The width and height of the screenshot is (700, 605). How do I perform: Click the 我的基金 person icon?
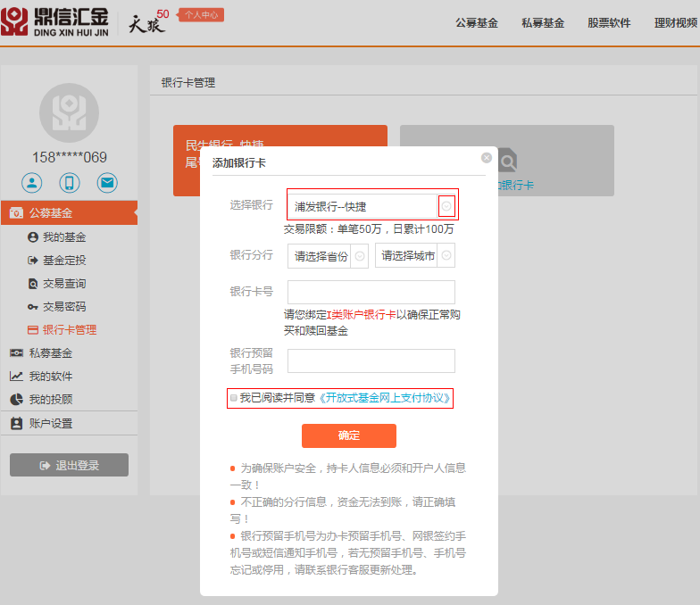click(32, 237)
